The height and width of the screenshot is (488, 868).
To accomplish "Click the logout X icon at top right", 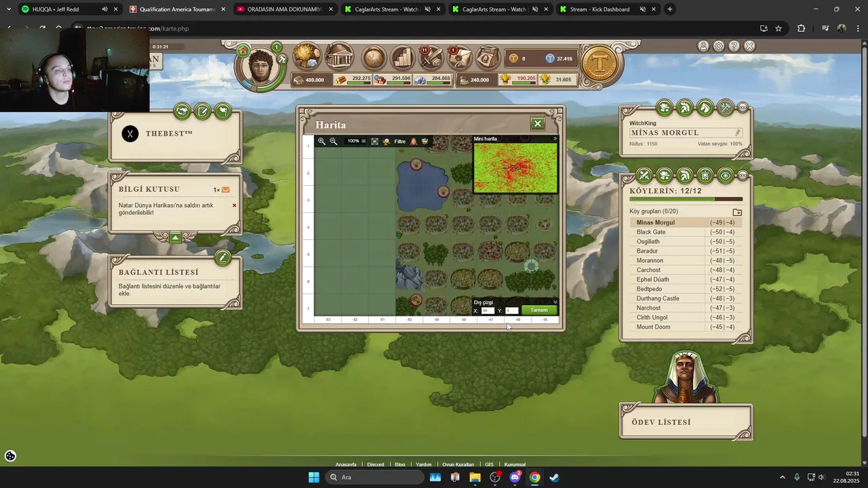I will click(749, 46).
